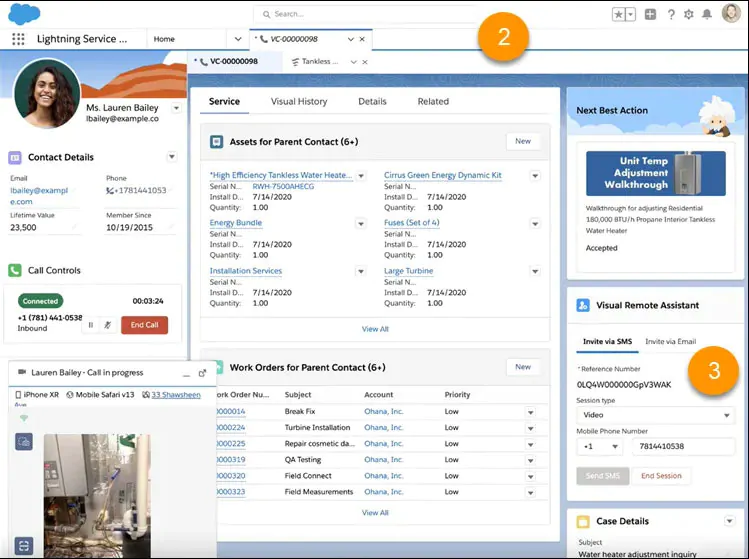Open row menu for High Efficiency Tankless asset
This screenshot has width=749, height=559.
[361, 176]
